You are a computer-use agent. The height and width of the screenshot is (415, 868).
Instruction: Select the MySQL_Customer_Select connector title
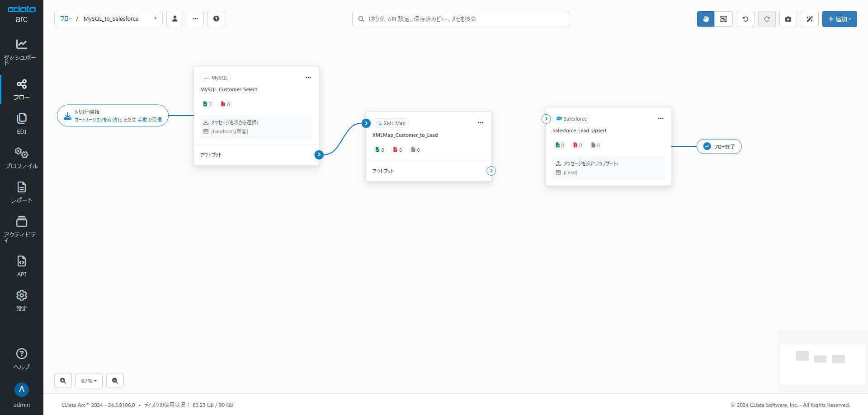click(229, 89)
